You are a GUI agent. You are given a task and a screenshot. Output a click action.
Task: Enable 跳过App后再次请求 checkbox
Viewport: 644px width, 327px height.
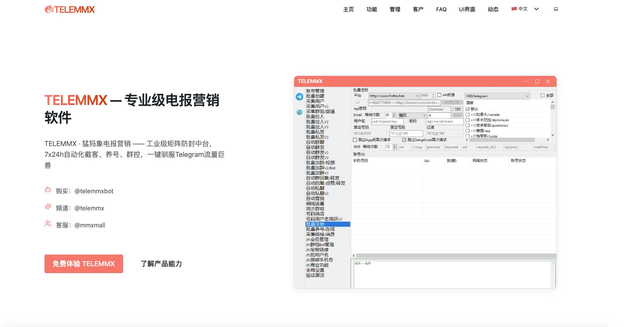tap(355, 140)
